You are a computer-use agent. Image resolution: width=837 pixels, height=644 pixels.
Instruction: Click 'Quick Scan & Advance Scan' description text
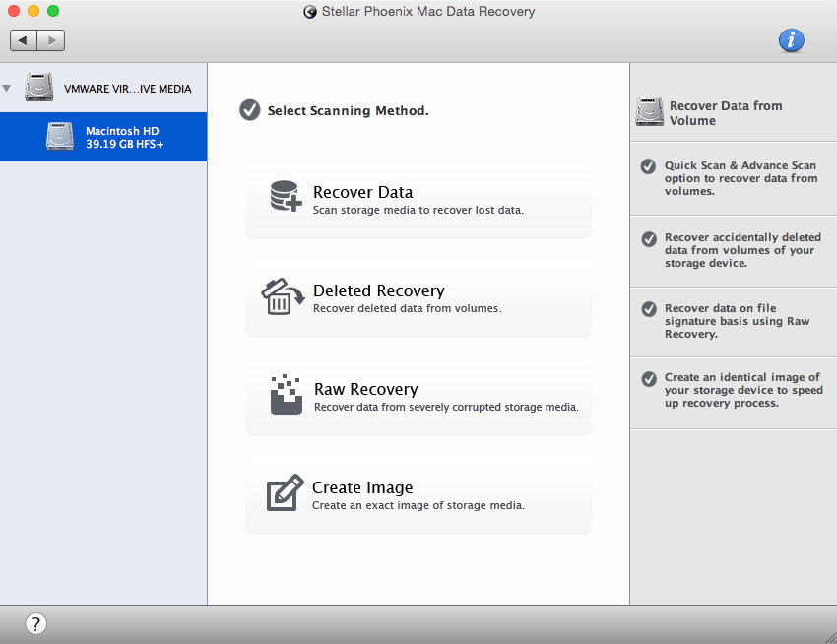pyautogui.click(x=740, y=178)
